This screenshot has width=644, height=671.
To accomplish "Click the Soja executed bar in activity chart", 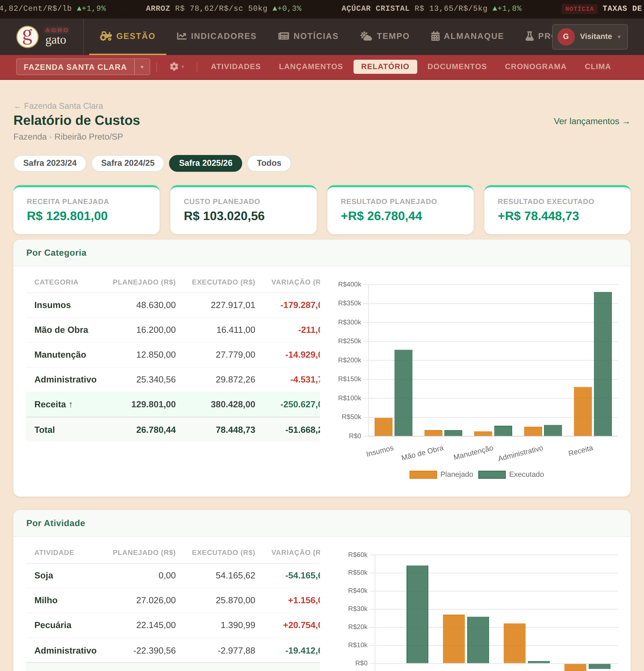I will point(417,614).
